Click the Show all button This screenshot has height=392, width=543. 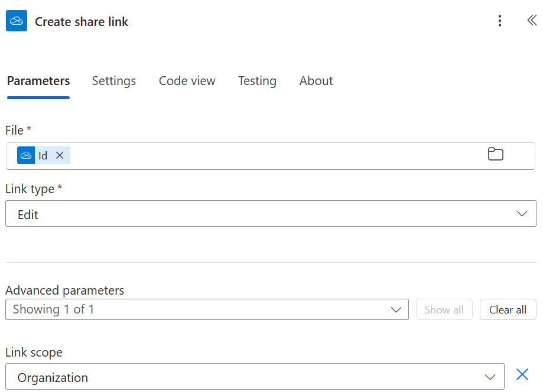[444, 310]
